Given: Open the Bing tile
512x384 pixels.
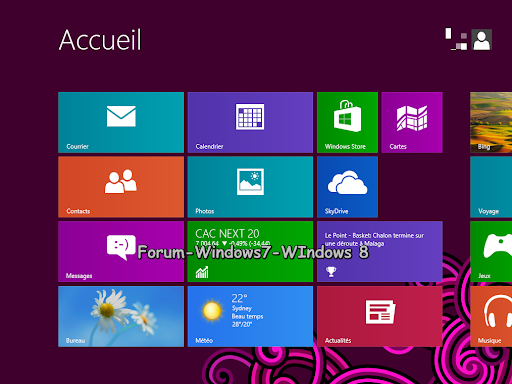Looking at the screenshot, I should [x=491, y=122].
